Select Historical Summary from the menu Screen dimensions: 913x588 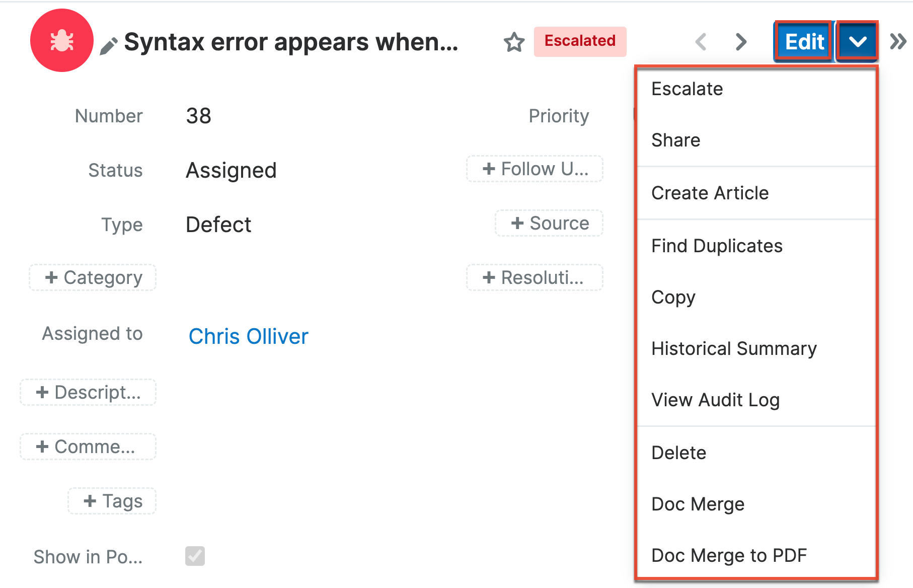point(734,348)
